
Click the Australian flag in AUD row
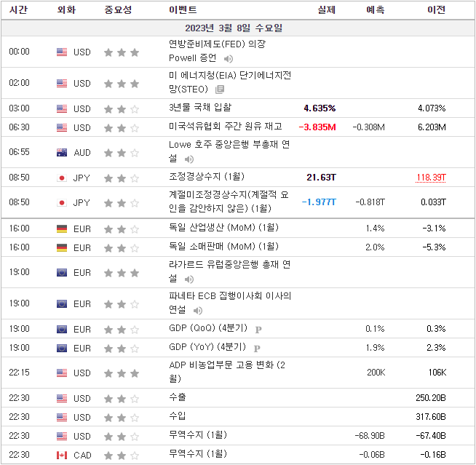click(x=62, y=153)
